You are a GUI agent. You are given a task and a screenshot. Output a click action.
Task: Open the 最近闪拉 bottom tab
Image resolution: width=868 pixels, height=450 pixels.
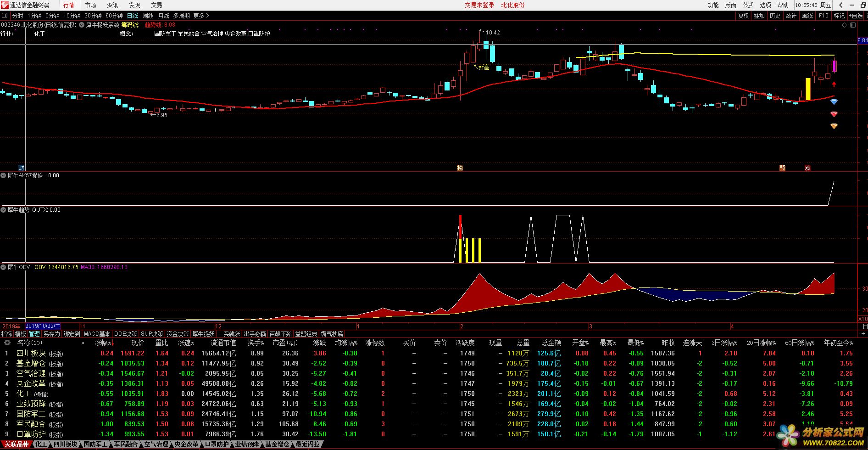[307, 444]
